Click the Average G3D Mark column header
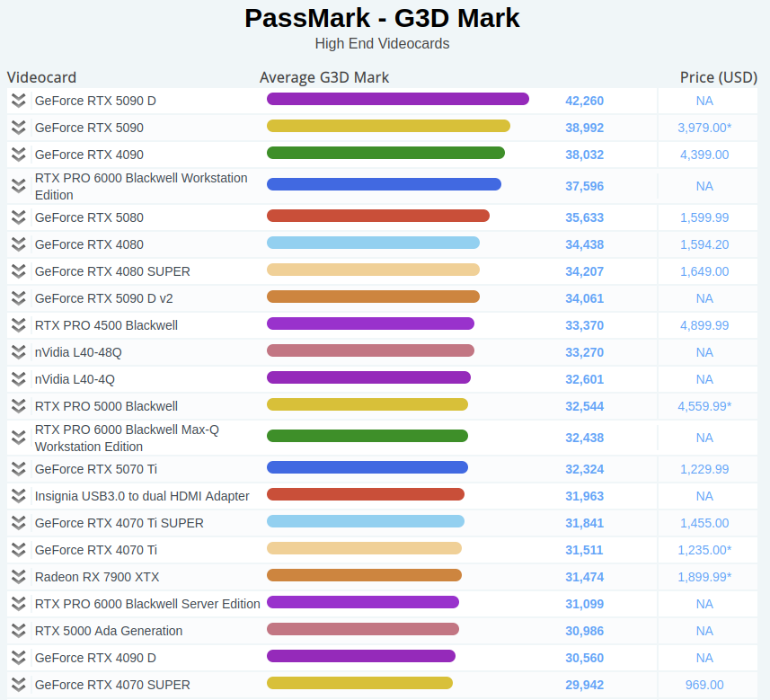The image size is (770, 700). (x=324, y=77)
